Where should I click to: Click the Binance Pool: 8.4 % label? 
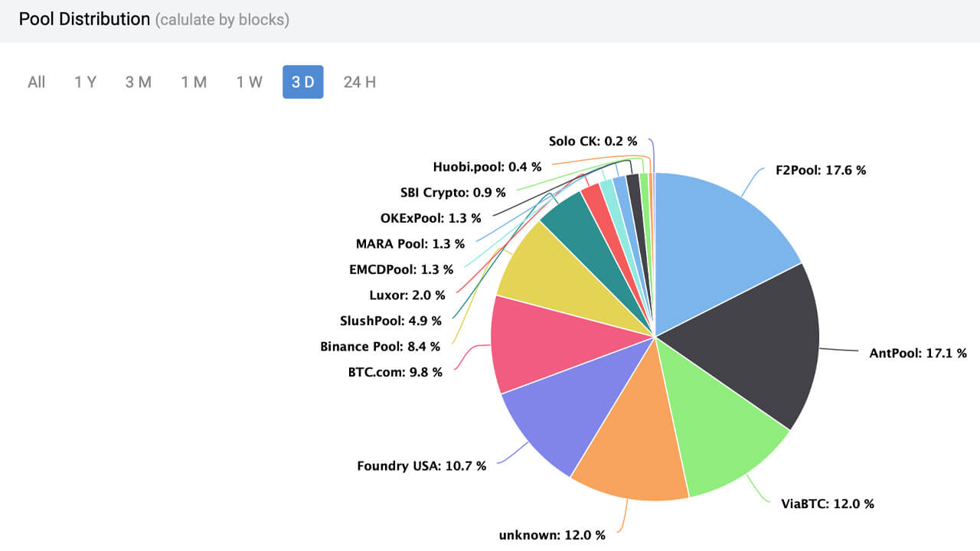click(x=381, y=347)
